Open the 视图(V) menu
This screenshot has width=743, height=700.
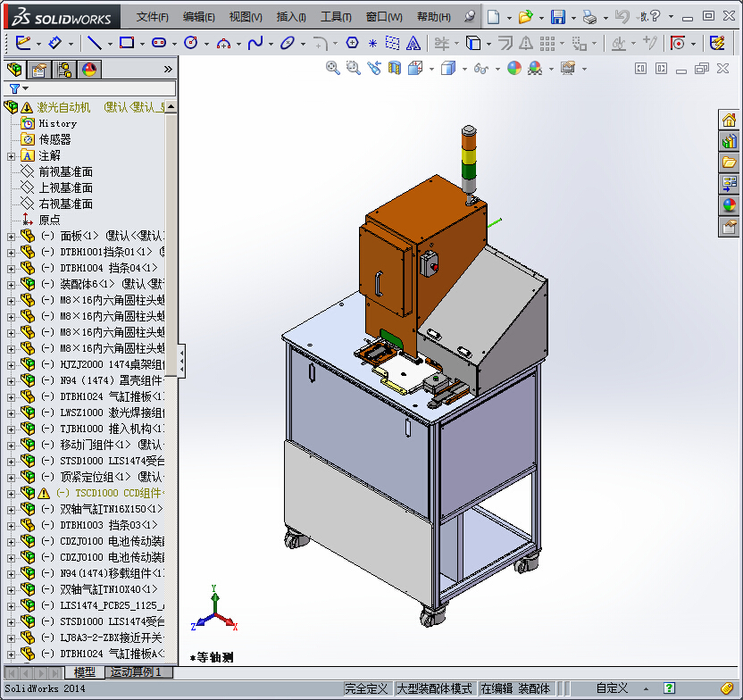(x=246, y=18)
